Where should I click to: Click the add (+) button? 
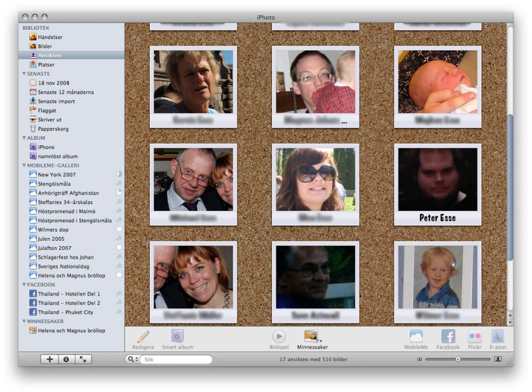point(49,359)
